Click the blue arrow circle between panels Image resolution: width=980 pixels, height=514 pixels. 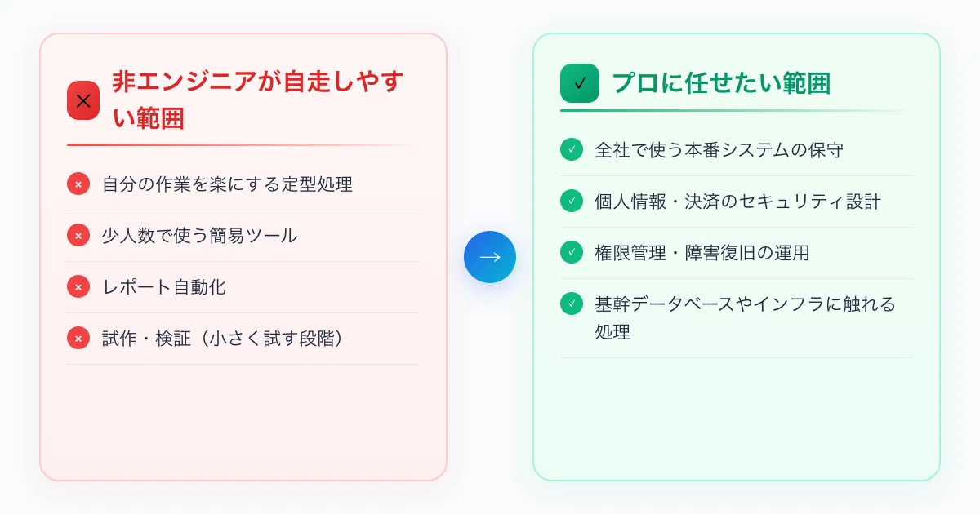click(490, 257)
